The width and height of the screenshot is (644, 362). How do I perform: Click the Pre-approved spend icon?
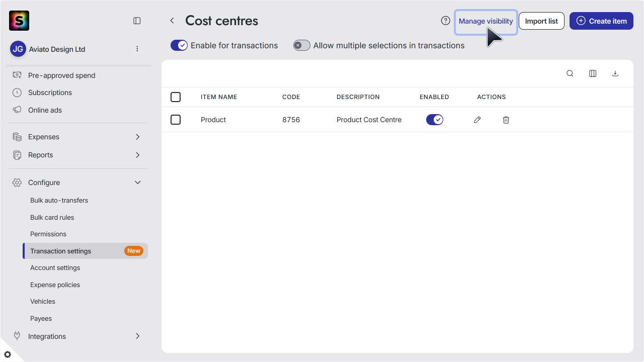(x=17, y=75)
